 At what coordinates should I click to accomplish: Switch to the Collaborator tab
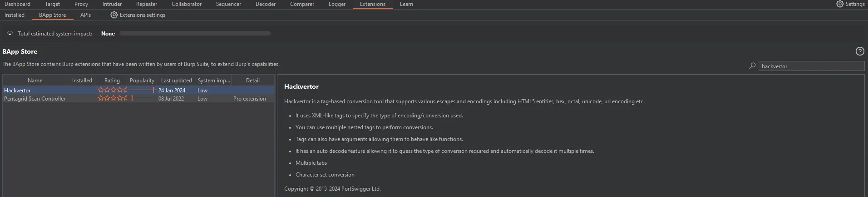tap(187, 4)
